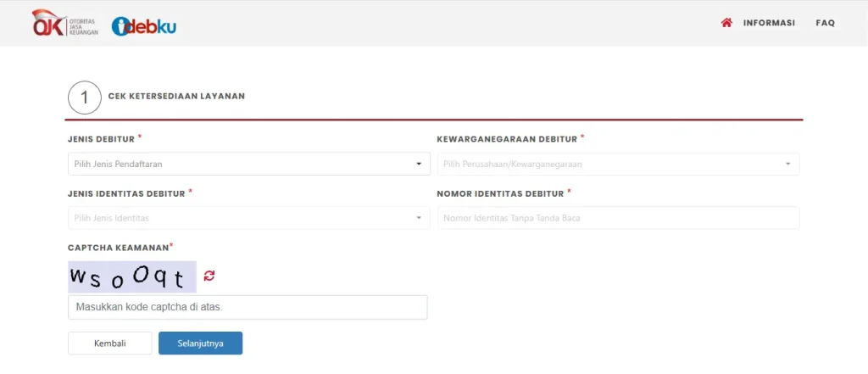Screen dimensions: 868x374
Task: Click the captcha image
Action: (132, 276)
